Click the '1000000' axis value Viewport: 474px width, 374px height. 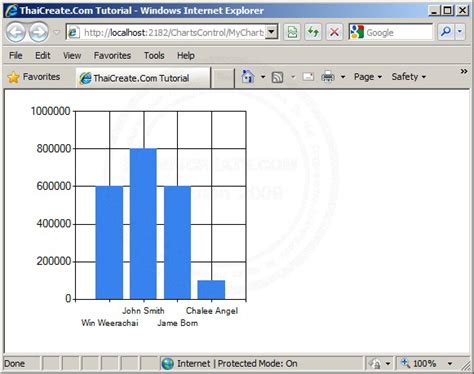click(51, 111)
